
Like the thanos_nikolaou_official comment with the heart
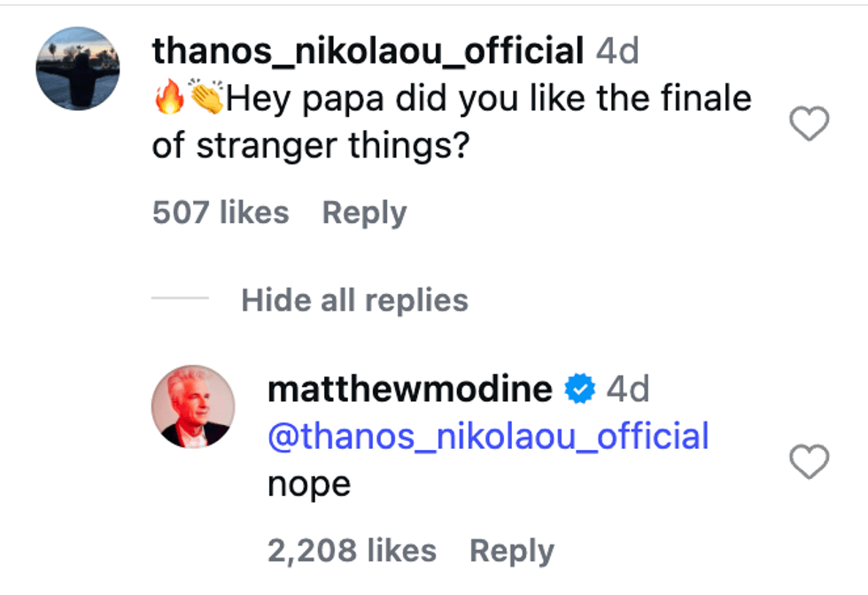pyautogui.click(x=808, y=125)
